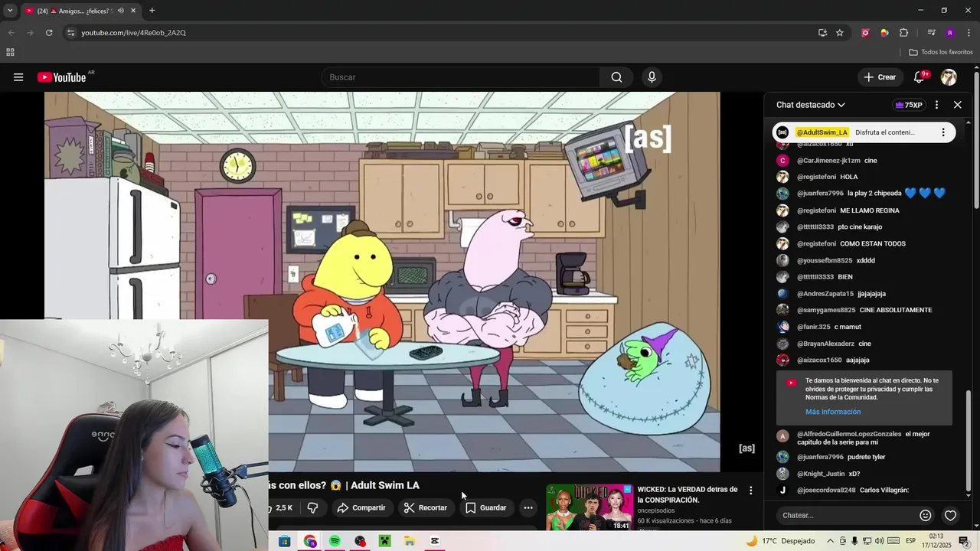Open the Chrome three-dot menu
The height and width of the screenshot is (551, 980).
pos(969,33)
